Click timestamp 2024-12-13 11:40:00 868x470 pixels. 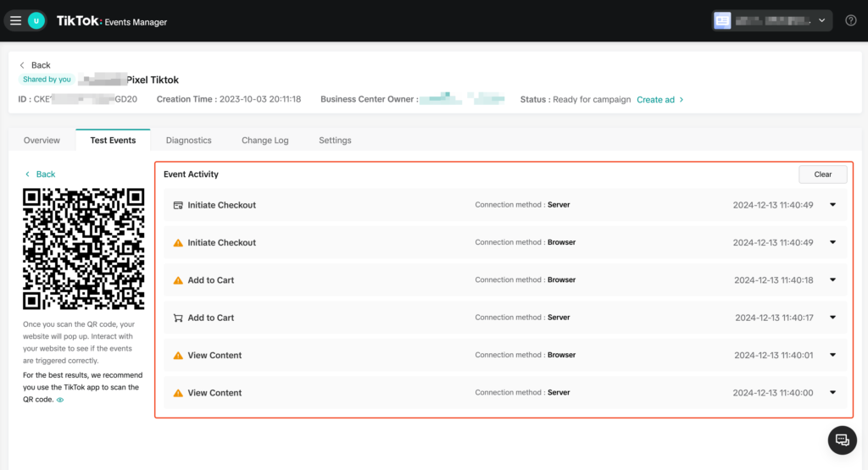(773, 393)
